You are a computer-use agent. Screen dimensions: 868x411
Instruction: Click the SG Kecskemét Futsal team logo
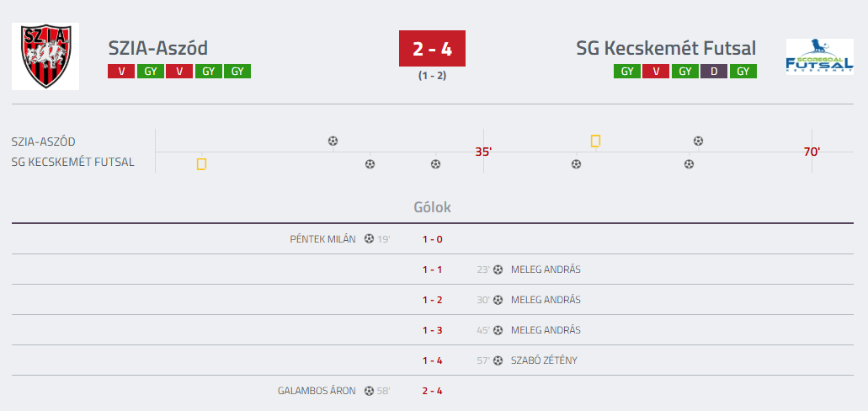click(x=819, y=56)
